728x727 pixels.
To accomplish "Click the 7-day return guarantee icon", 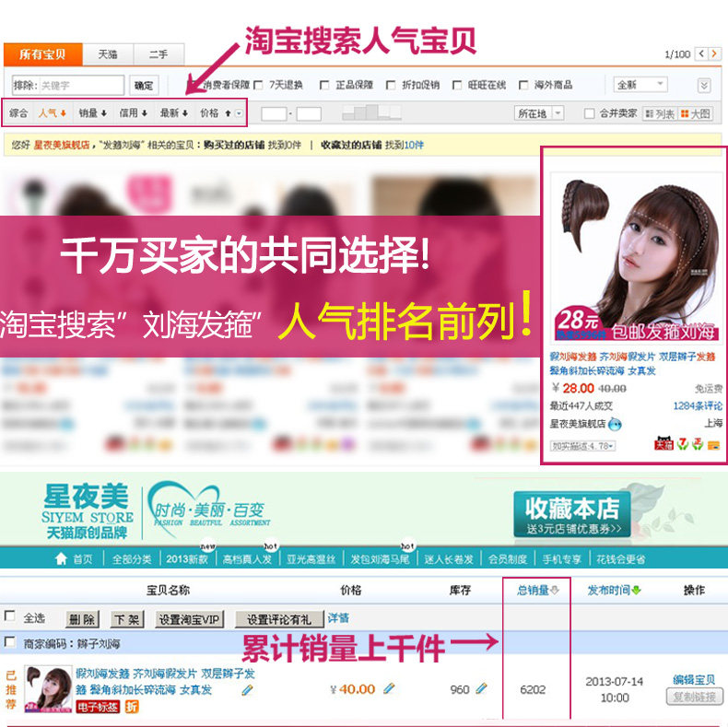I will (682, 444).
